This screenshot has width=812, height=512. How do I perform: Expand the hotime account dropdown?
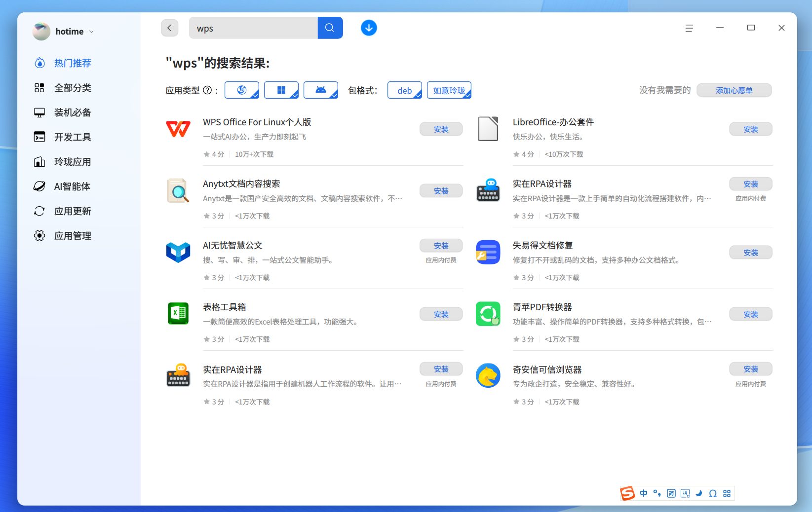pyautogui.click(x=91, y=32)
